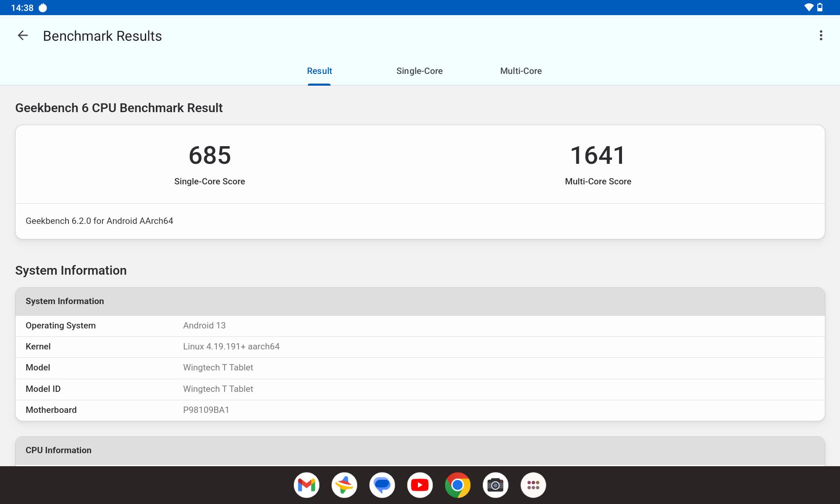
Task: Switch to the Single-Core tab
Action: point(420,71)
